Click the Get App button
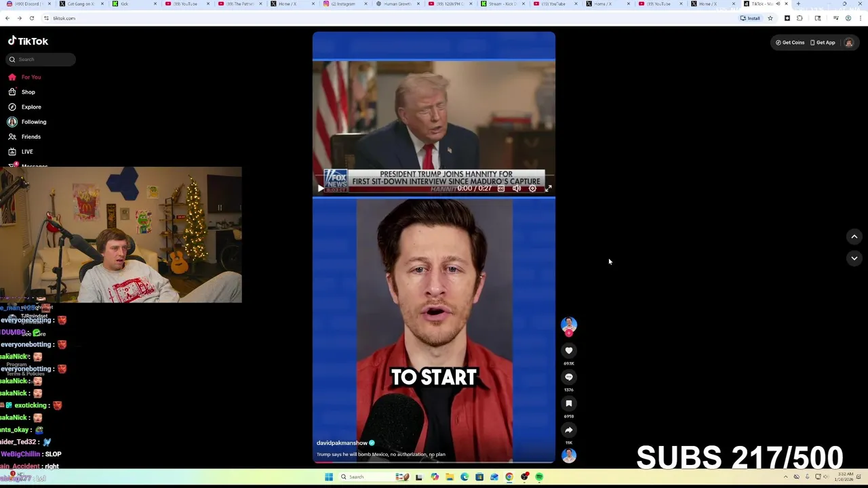868x488 pixels. [823, 43]
